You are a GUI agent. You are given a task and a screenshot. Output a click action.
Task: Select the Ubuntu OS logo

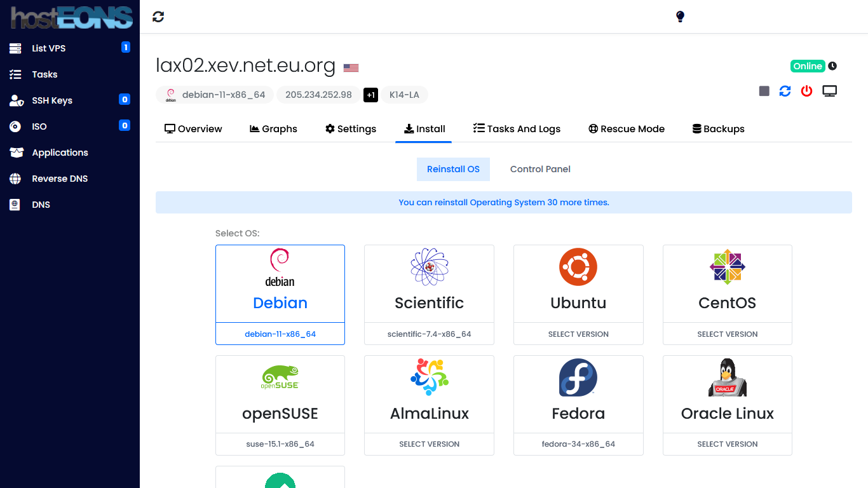pos(578,267)
